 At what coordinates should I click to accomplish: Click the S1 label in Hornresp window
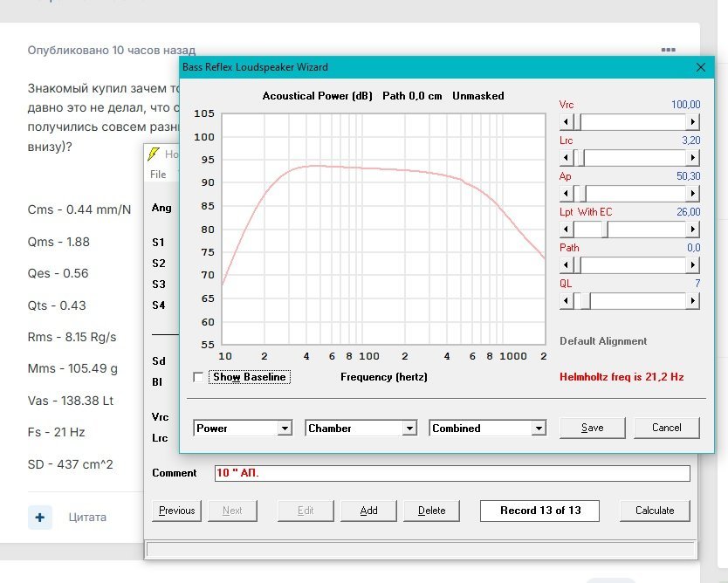(158, 243)
